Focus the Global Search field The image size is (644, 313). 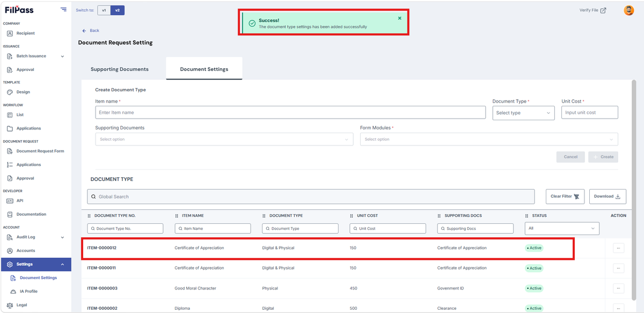pyautogui.click(x=311, y=196)
